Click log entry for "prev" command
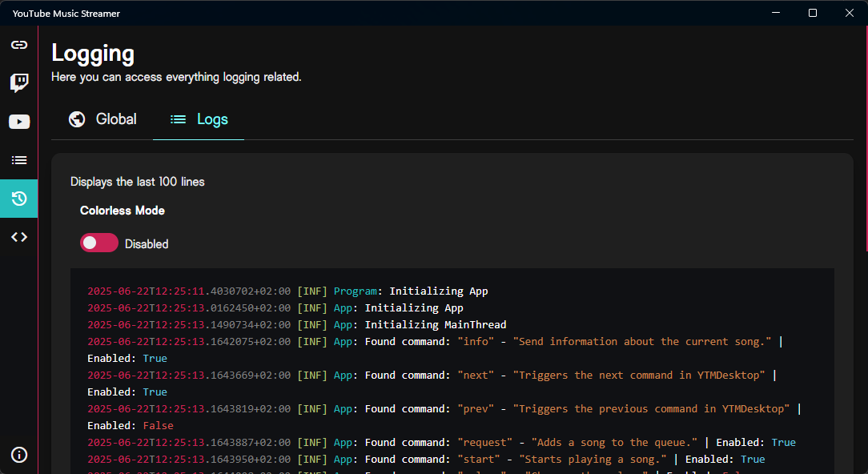868x474 pixels. click(444, 417)
